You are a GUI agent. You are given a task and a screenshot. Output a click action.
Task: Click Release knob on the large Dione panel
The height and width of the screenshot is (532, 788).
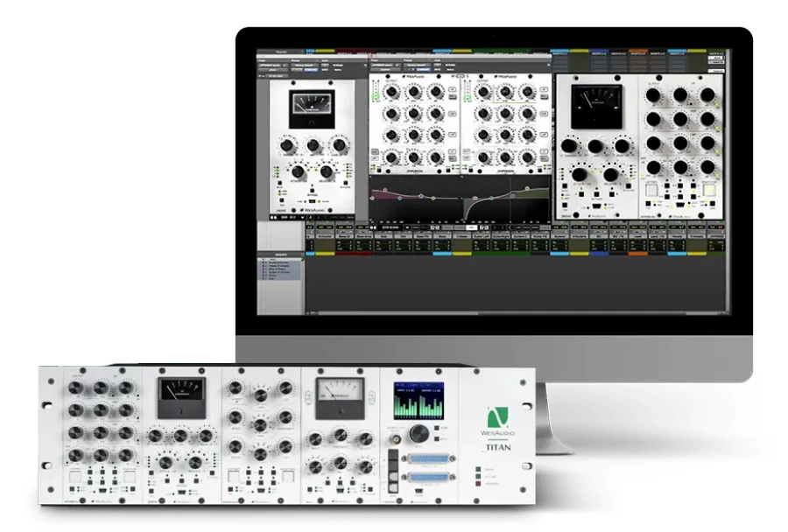click(x=610, y=174)
